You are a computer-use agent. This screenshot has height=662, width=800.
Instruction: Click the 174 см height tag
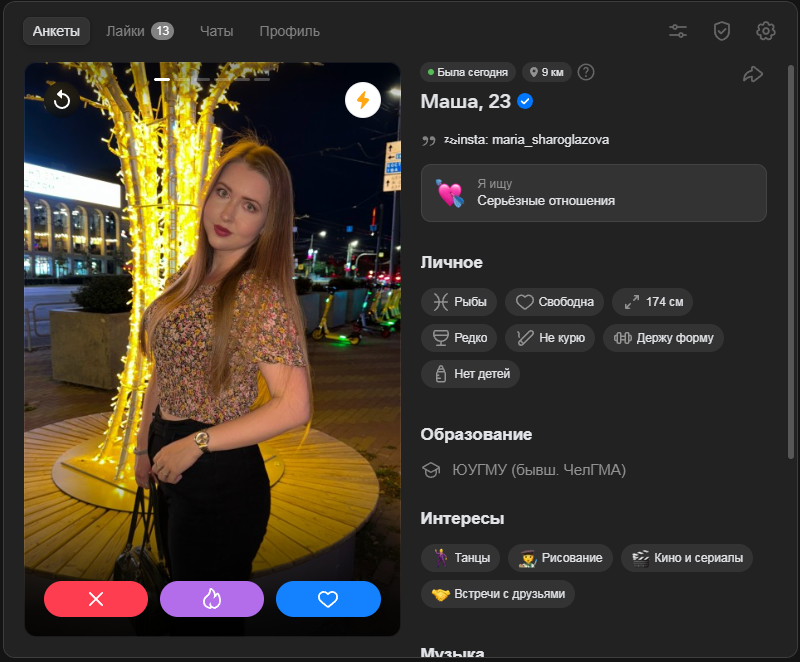pos(652,302)
